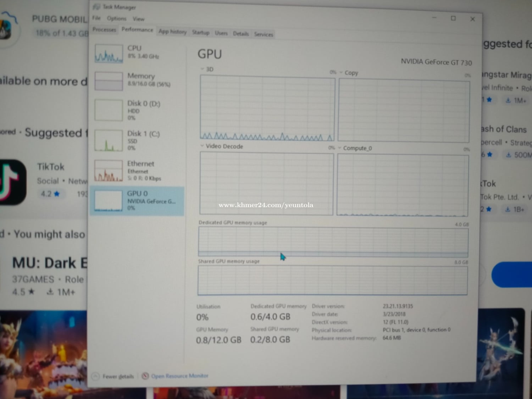Select Ethernet in the performance sidebar
This screenshot has width=532, height=399.
[x=138, y=171]
